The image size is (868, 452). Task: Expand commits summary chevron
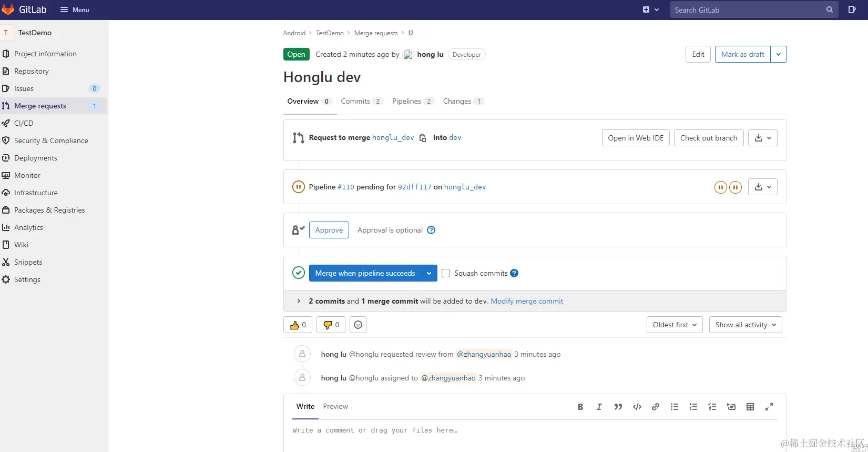pos(299,301)
